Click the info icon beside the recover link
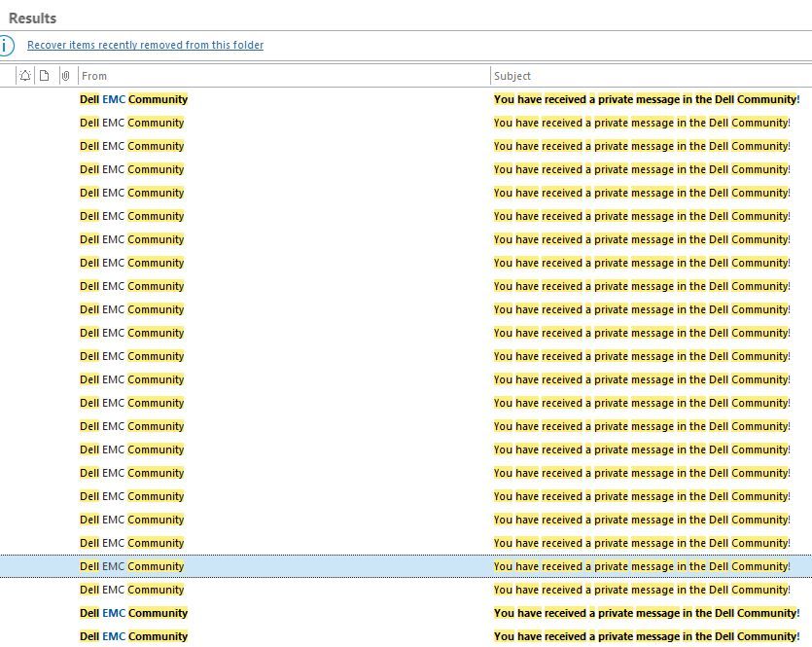The image size is (812, 647). click(x=6, y=45)
